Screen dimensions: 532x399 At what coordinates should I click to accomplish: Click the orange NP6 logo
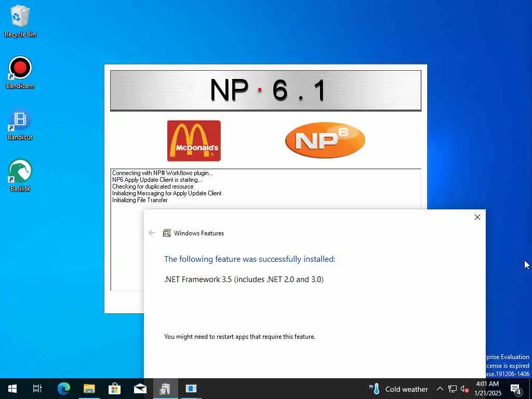click(325, 140)
